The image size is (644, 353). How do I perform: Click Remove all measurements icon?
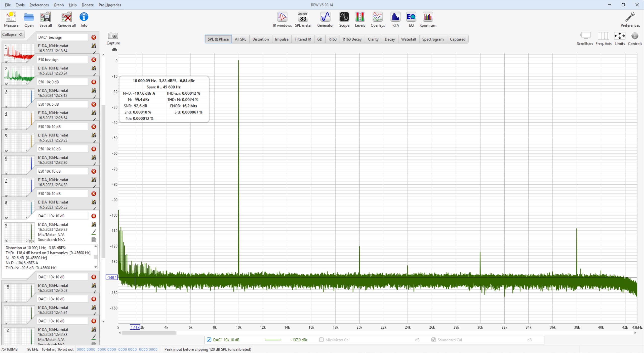[66, 19]
